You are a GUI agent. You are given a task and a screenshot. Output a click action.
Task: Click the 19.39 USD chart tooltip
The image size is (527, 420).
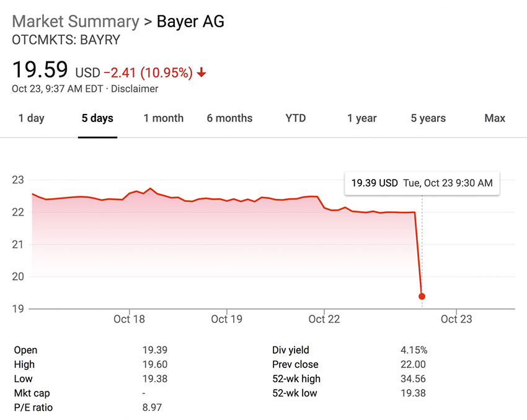point(422,183)
